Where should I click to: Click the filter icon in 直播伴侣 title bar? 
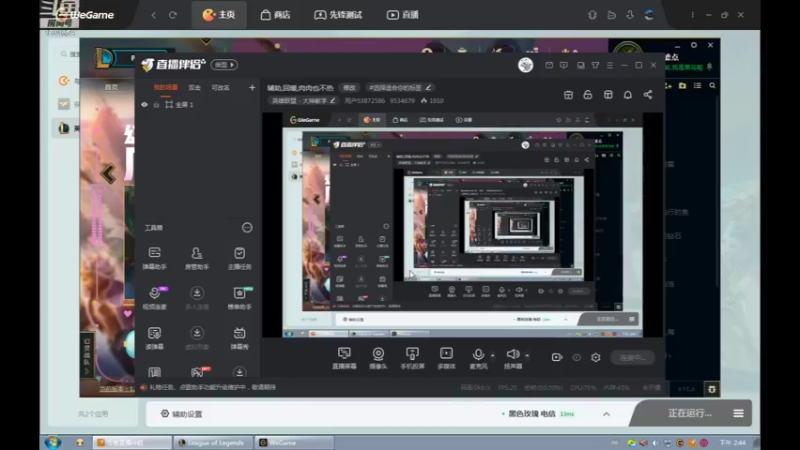tap(595, 65)
